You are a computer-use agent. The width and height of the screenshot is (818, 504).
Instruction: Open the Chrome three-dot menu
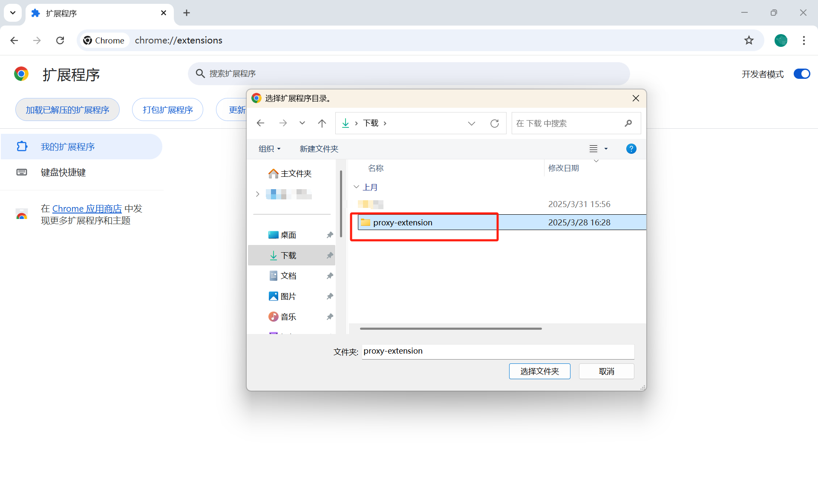804,40
